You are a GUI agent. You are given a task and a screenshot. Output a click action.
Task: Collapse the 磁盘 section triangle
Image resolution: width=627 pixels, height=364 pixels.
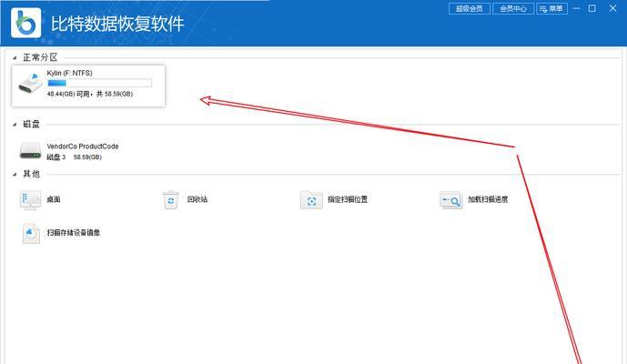point(15,125)
